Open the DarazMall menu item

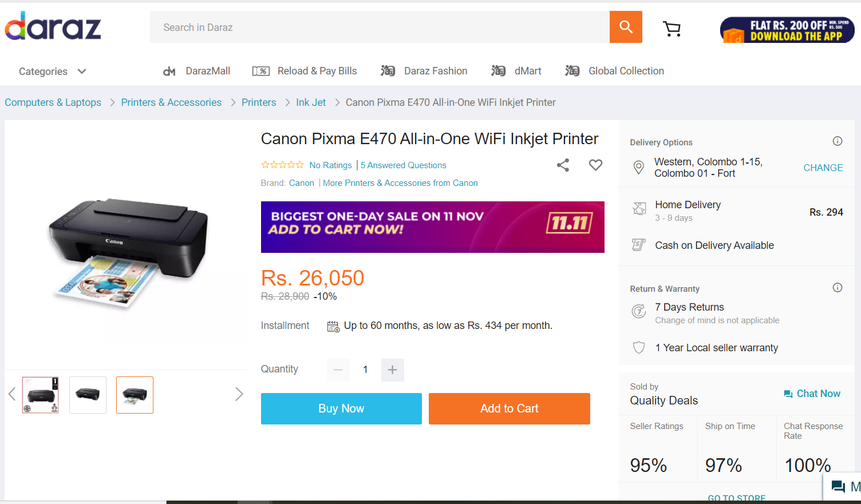(x=196, y=71)
